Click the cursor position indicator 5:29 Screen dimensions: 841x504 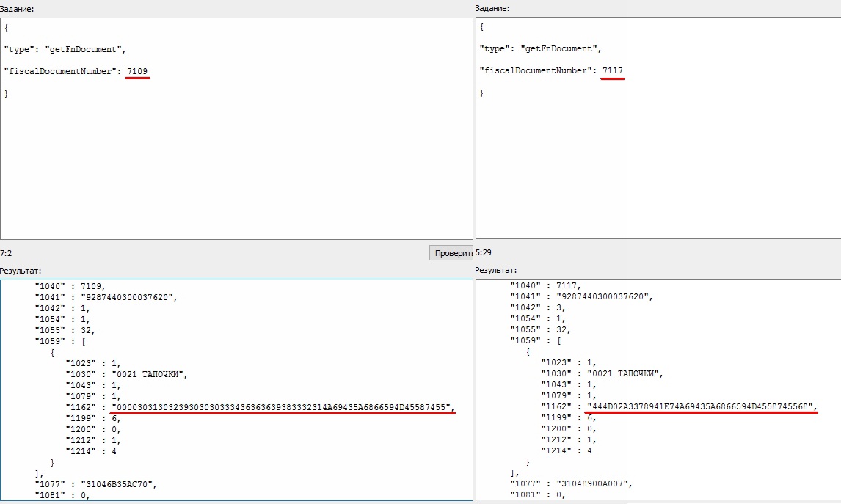[484, 252]
